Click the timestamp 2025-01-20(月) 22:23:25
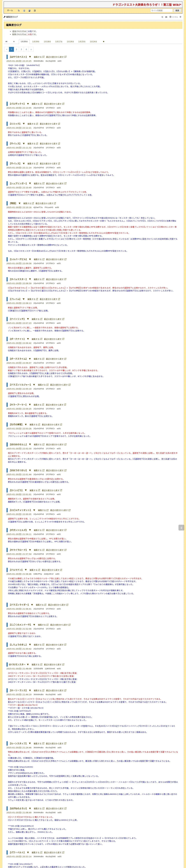This screenshot has width=186, height=868. (x=19, y=61)
